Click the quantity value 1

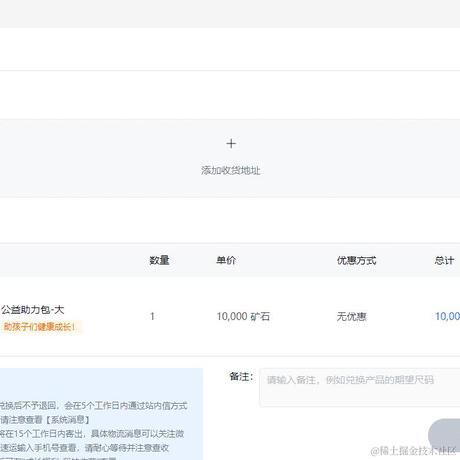pos(152,316)
